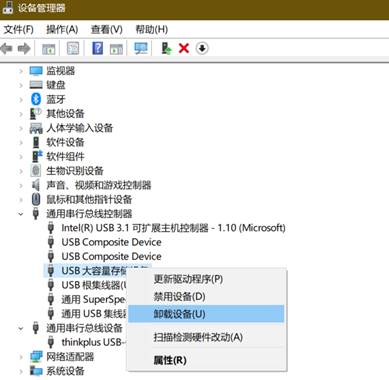Screen dimensions: 389x380
Task: Click the Device Manager title bar icon
Action: (x=7, y=7)
